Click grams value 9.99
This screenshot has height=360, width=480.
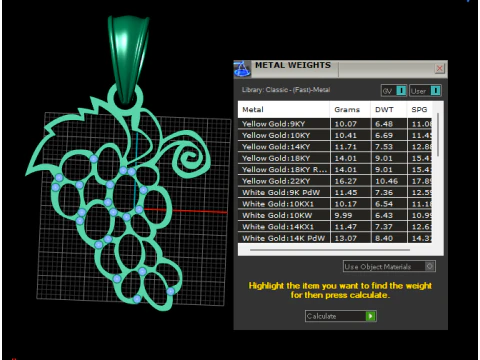point(343,215)
